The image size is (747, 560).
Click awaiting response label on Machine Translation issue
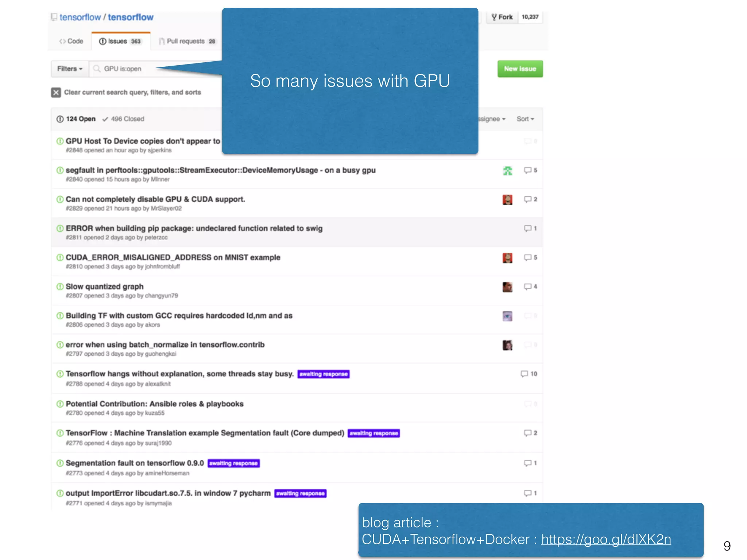coord(374,433)
